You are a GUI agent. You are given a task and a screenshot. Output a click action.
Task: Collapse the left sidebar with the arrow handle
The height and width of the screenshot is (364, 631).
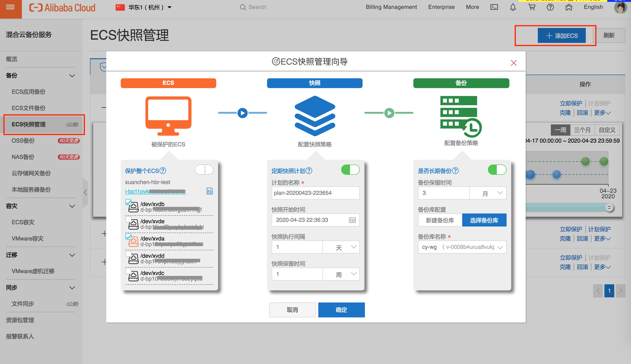tap(85, 192)
